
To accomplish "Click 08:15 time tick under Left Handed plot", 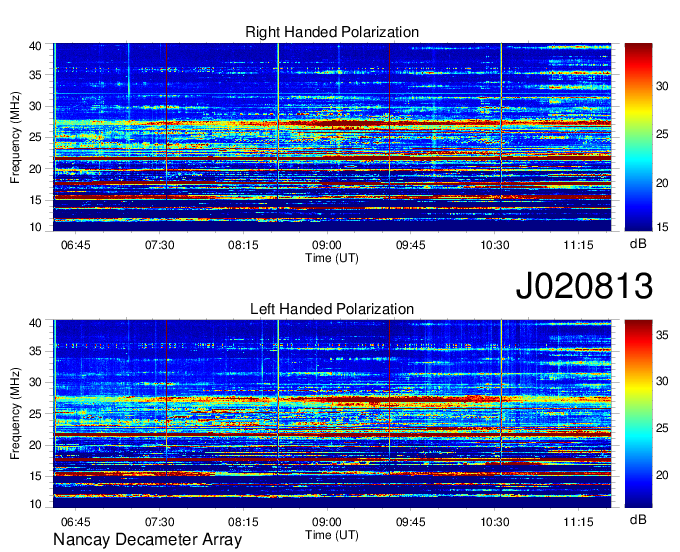I will pos(243,522).
